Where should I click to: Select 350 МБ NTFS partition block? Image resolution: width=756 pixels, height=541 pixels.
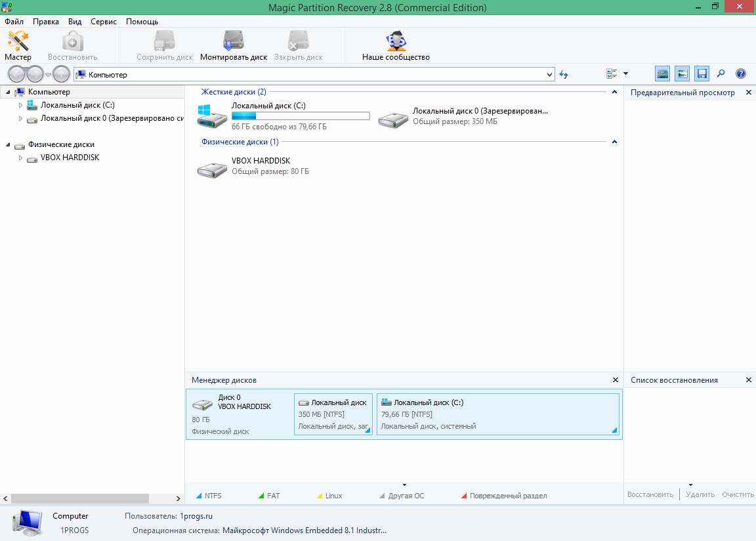click(x=333, y=414)
